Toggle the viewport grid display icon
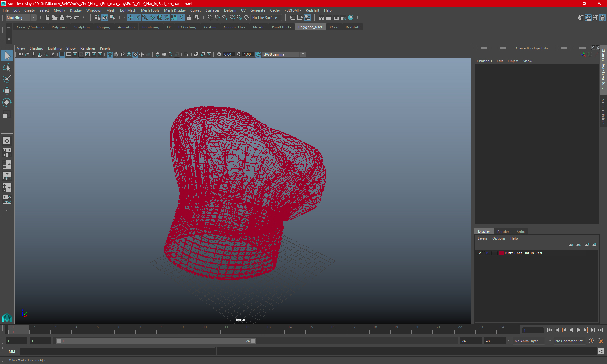Viewport: 607px width, 364px height. pyautogui.click(x=62, y=54)
